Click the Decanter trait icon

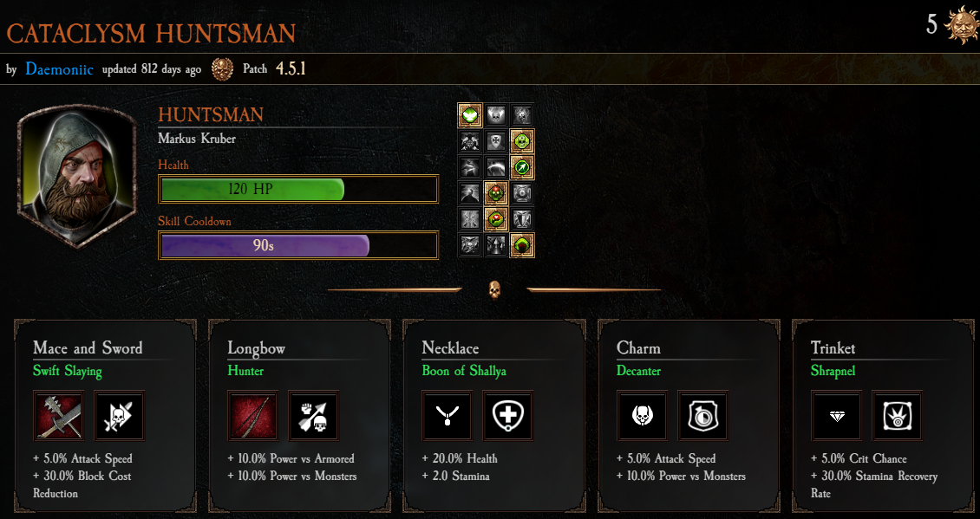point(703,415)
